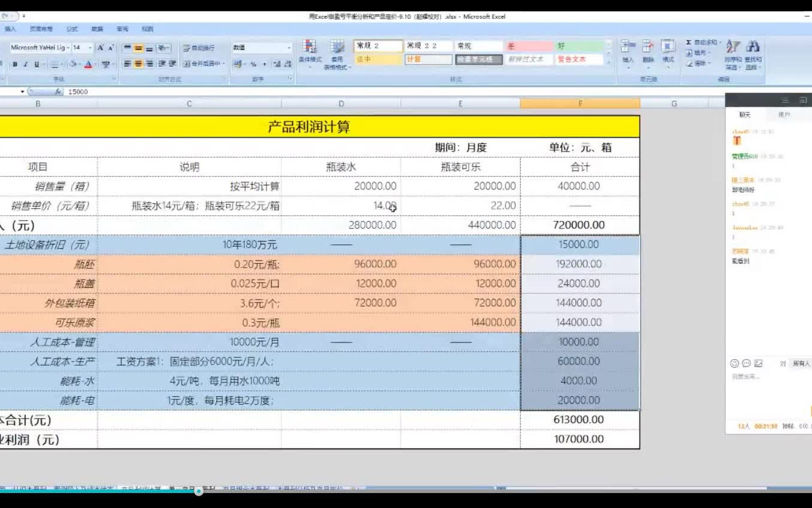The width and height of the screenshot is (812, 508).
Task: Apply cell style 好 (Good)
Action: click(580, 46)
